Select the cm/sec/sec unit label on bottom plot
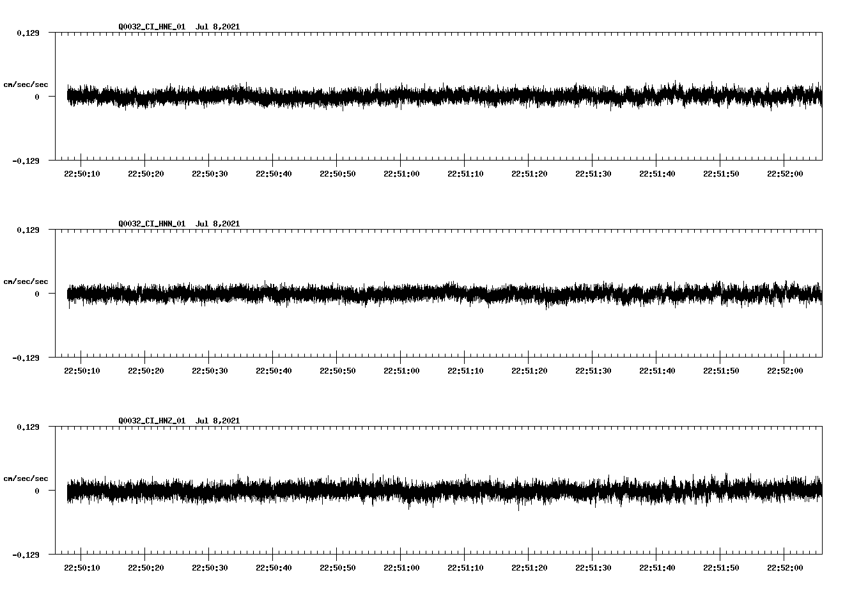The height and width of the screenshot is (591, 868). pos(26,478)
